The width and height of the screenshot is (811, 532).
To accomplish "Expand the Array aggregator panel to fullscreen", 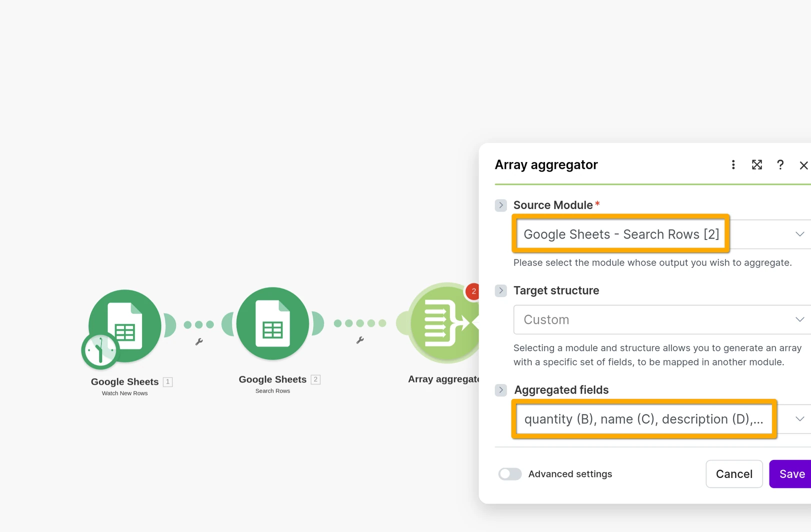I will click(756, 164).
